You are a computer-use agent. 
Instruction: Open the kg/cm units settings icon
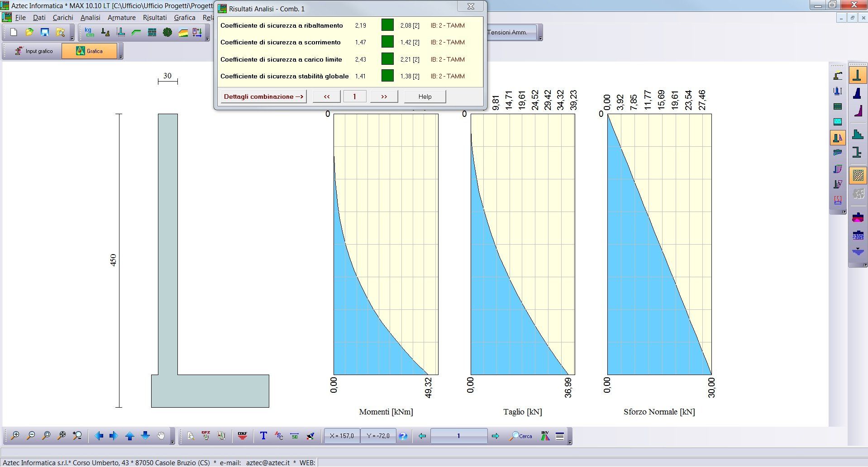(90, 32)
